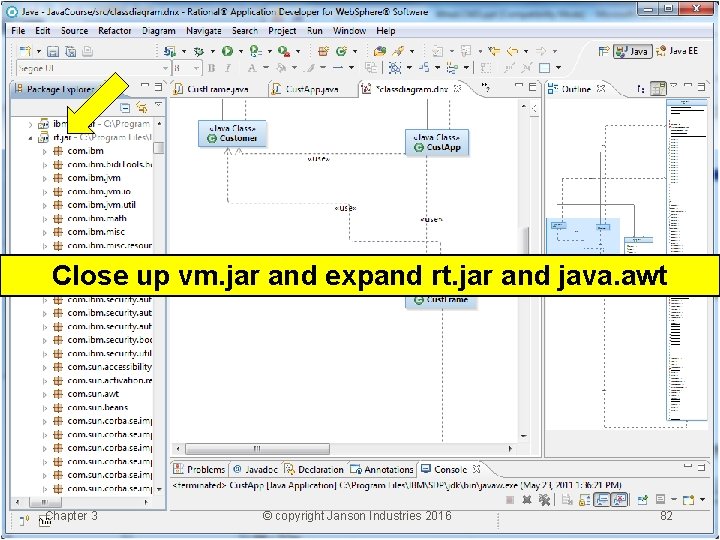This screenshot has height=540, width=720.
Task: Expand the com.sun.beans package node
Action: (45, 408)
